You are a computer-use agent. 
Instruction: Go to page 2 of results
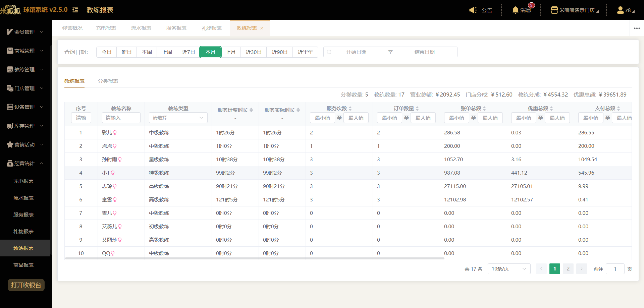click(x=568, y=269)
